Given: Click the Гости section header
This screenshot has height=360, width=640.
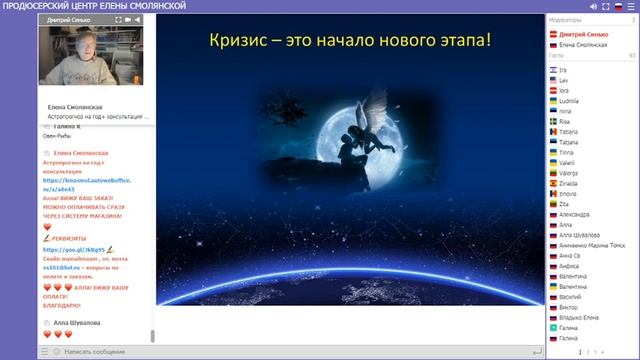Looking at the screenshot, I should click(x=556, y=56).
